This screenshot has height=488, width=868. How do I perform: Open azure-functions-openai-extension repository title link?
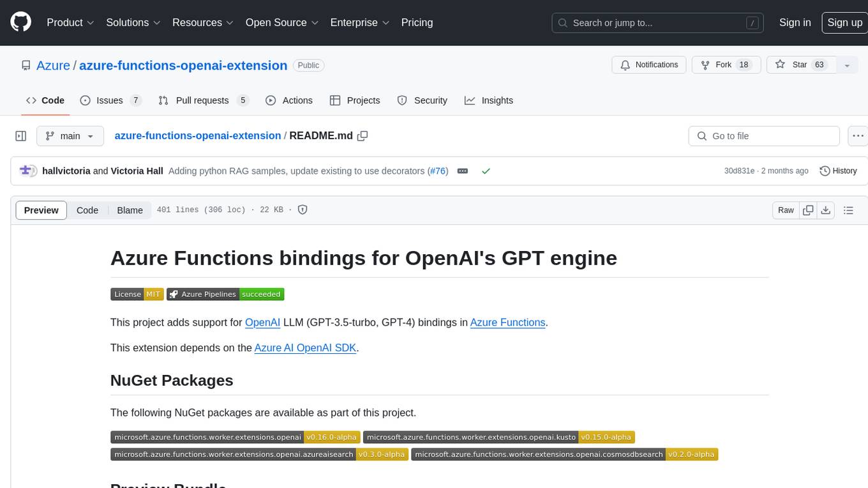point(183,65)
